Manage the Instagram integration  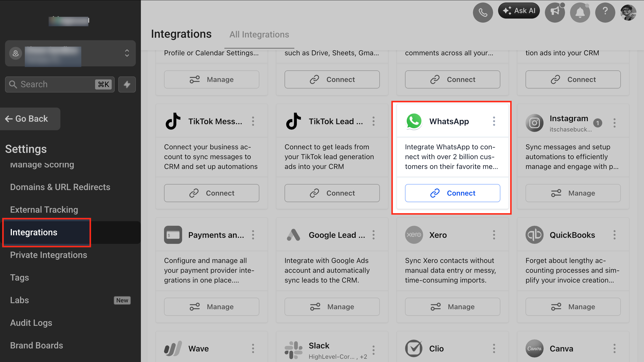pos(573,193)
